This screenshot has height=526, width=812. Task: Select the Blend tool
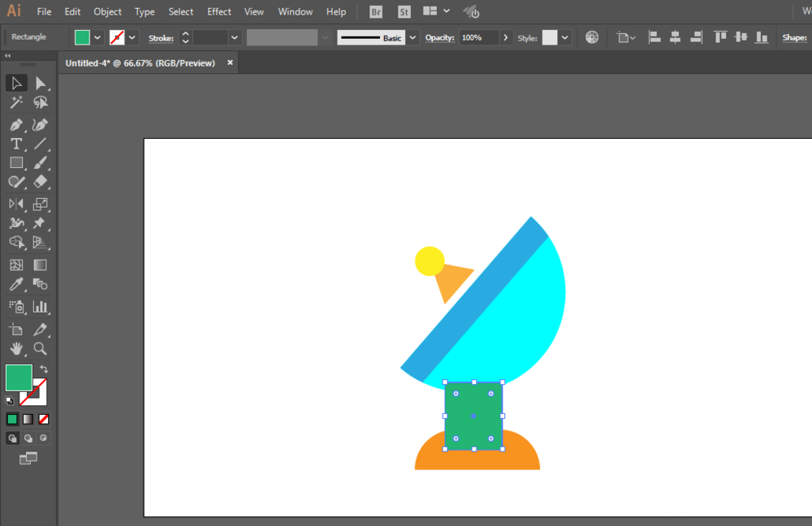[41, 284]
